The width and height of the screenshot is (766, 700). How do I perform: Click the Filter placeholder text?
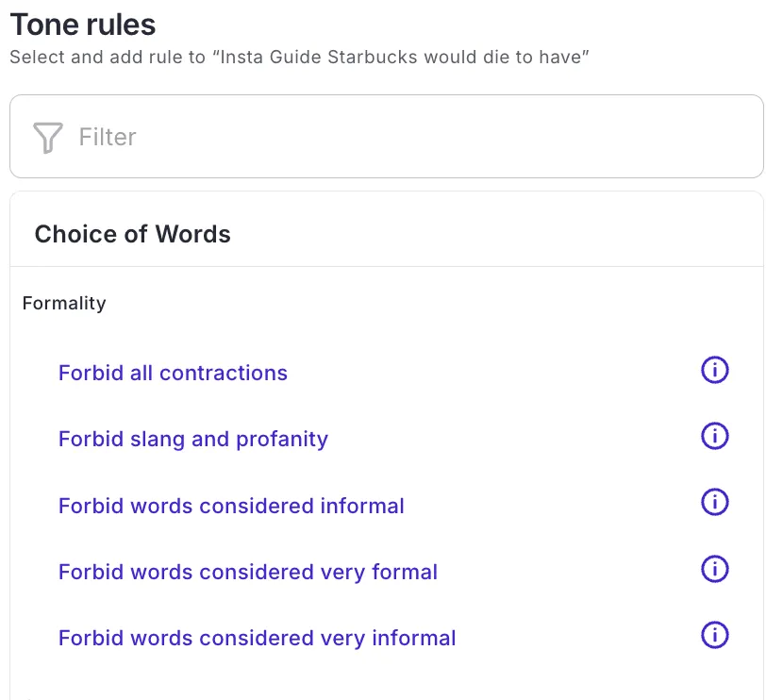tap(108, 137)
